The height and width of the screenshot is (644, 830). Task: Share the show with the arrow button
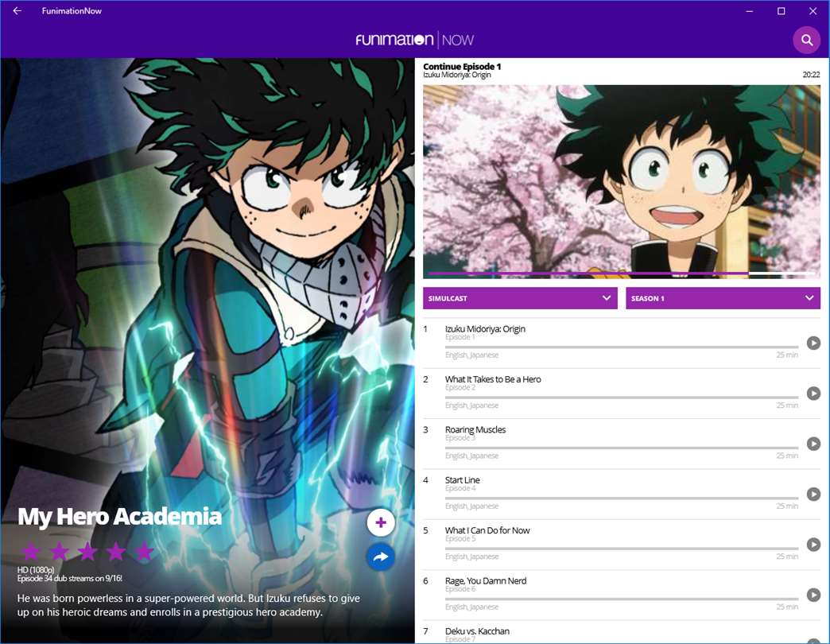pyautogui.click(x=381, y=557)
